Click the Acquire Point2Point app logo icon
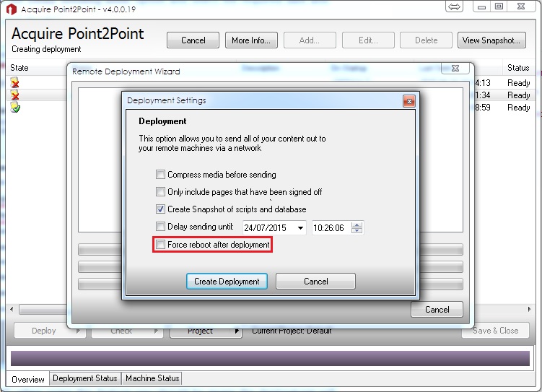 (11, 9)
